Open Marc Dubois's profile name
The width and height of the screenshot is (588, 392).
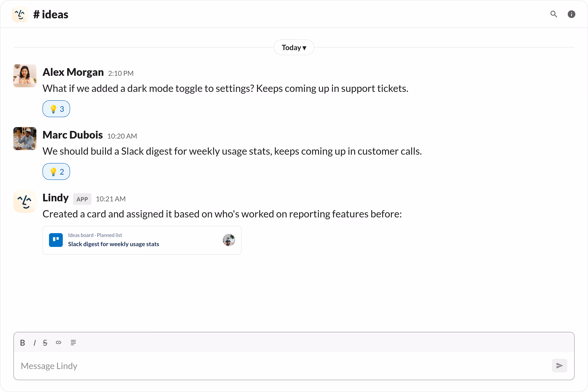[73, 135]
